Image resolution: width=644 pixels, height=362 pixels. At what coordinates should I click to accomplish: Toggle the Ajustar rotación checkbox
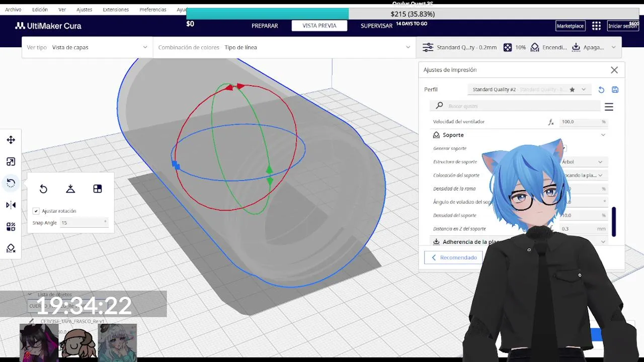coord(36,211)
